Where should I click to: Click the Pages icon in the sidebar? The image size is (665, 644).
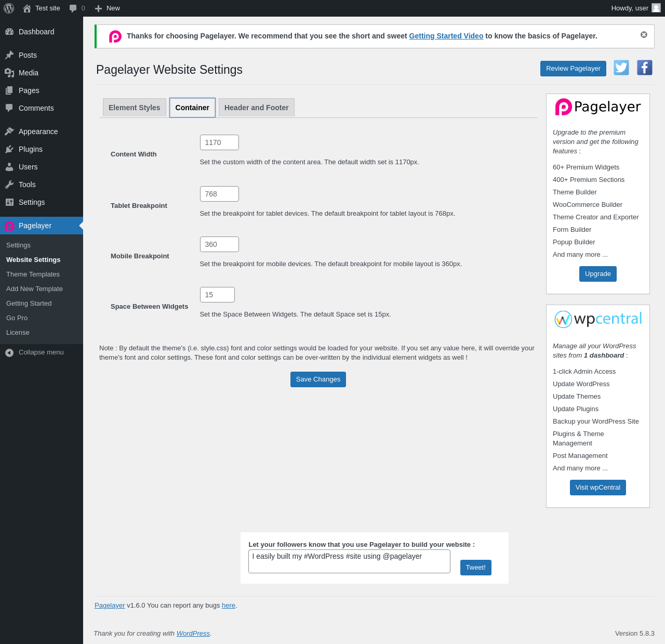(x=9, y=90)
